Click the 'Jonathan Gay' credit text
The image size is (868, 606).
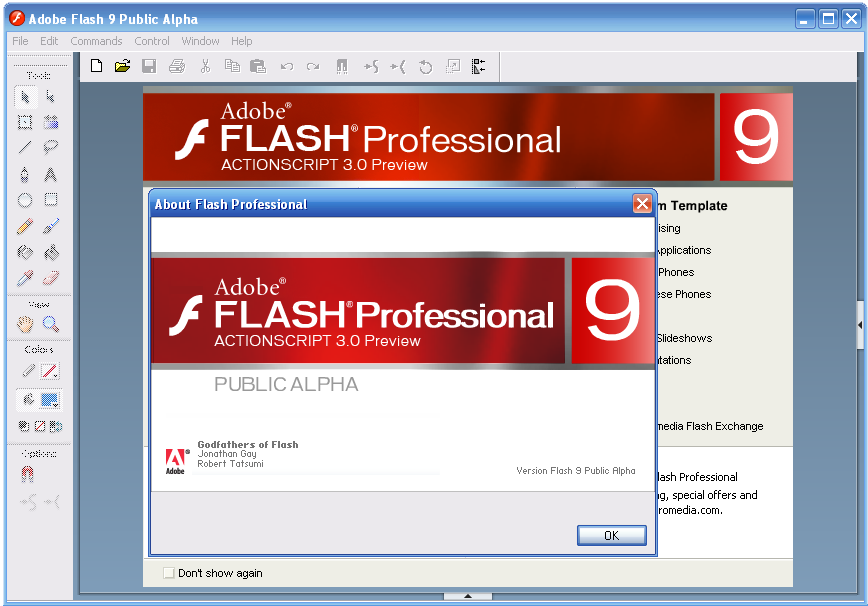pos(227,454)
